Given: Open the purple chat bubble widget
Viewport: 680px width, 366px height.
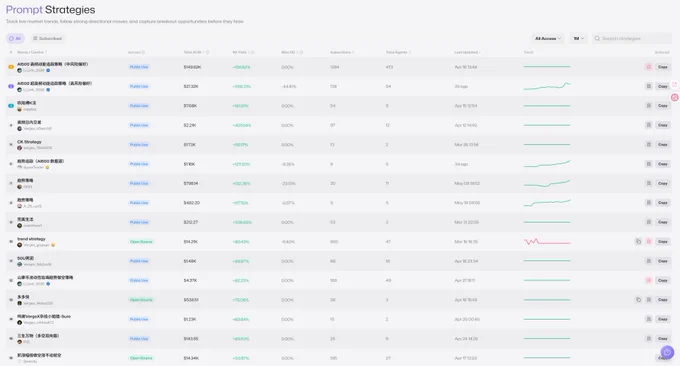Looking at the screenshot, I should tap(667, 352).
